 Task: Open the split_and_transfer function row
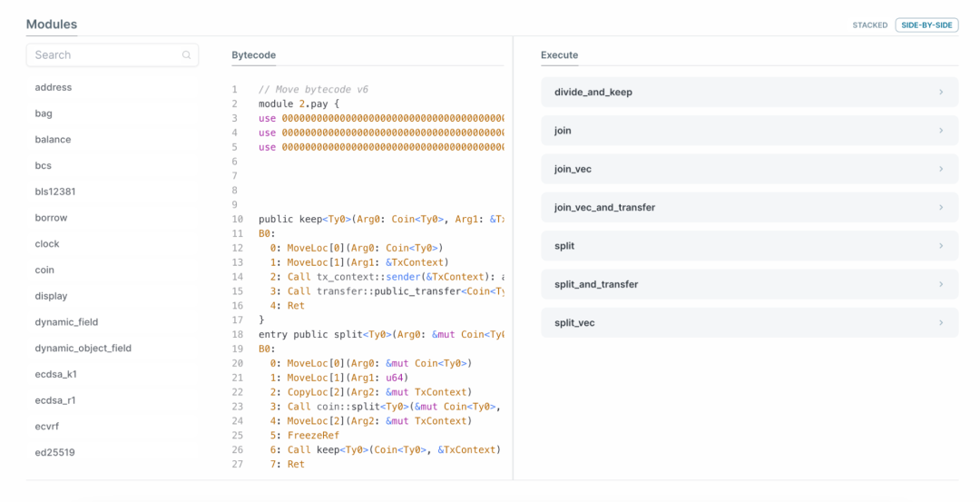749,284
